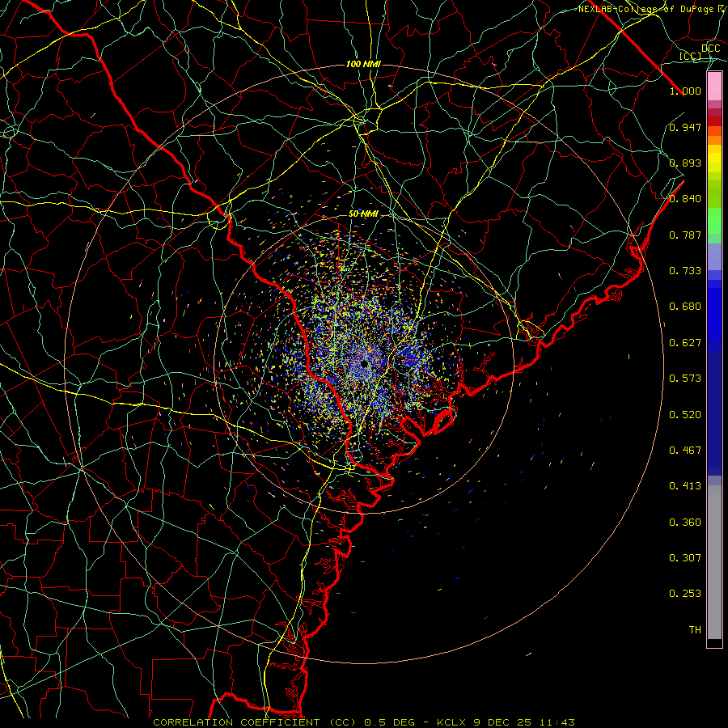Image resolution: width=728 pixels, height=728 pixels.
Task: Click the 0.840 scale value
Action: click(685, 199)
